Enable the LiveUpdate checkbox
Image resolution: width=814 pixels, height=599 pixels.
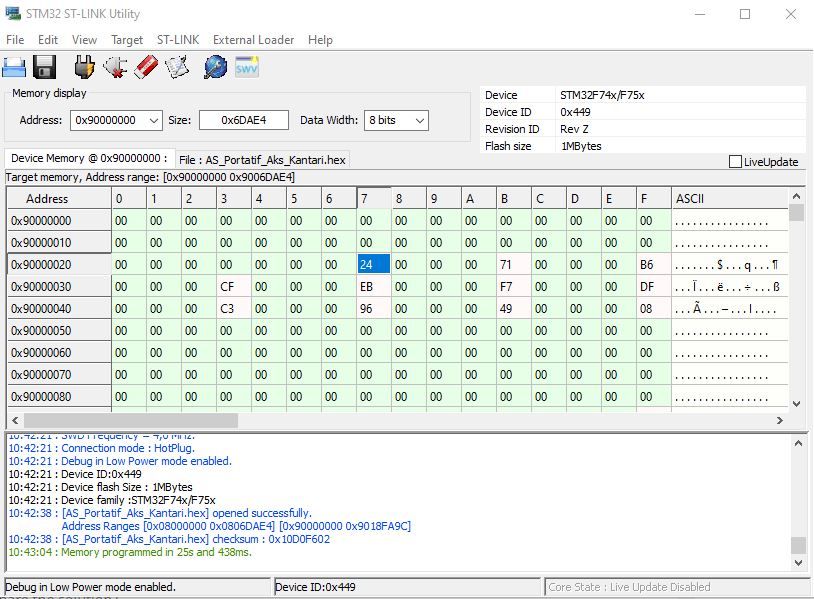pyautogui.click(x=735, y=162)
